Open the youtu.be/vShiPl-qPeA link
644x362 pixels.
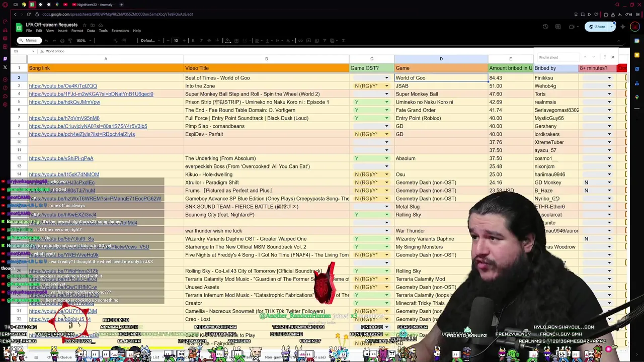pyautogui.click(x=61, y=158)
